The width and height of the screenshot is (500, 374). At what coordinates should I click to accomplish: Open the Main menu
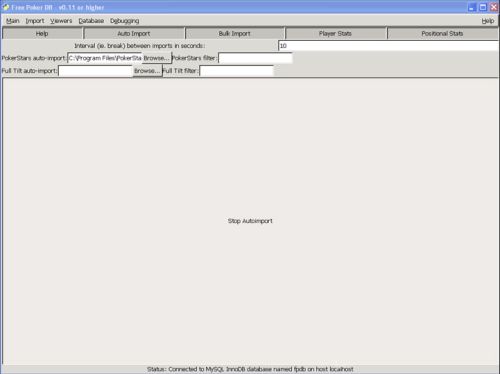click(13, 21)
